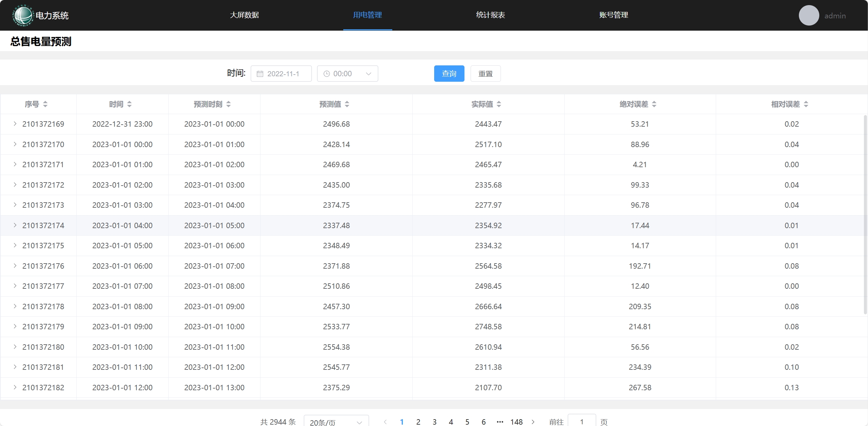Go to page 6
This screenshot has width=868, height=426.
484,422
